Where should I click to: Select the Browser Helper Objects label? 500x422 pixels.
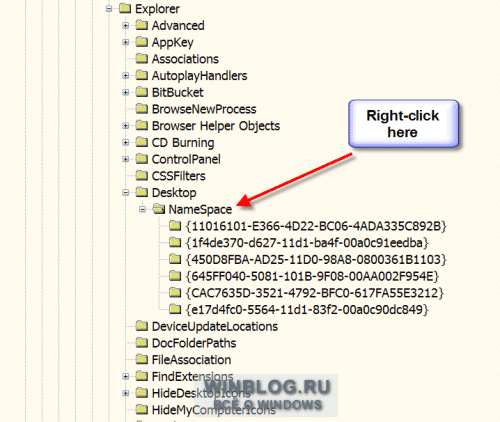pyautogui.click(x=216, y=126)
